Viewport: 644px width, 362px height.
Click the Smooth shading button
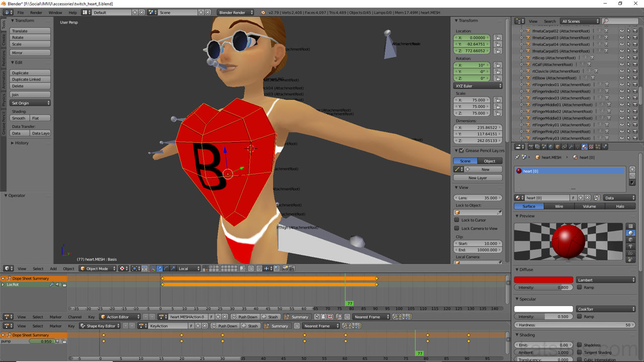[x=19, y=118]
